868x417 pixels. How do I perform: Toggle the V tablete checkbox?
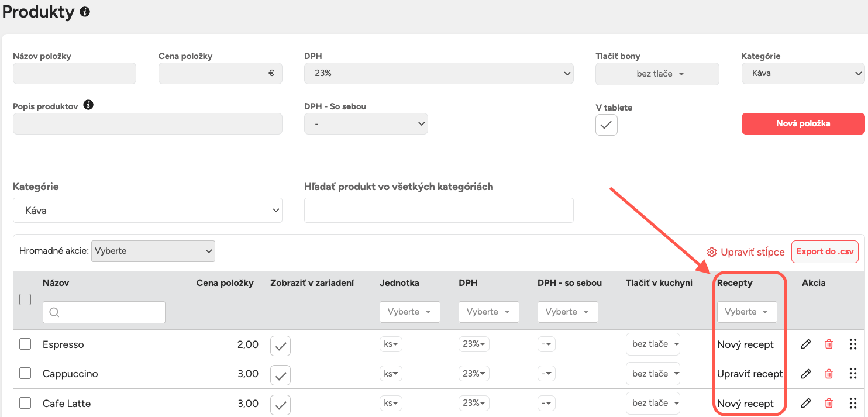606,125
